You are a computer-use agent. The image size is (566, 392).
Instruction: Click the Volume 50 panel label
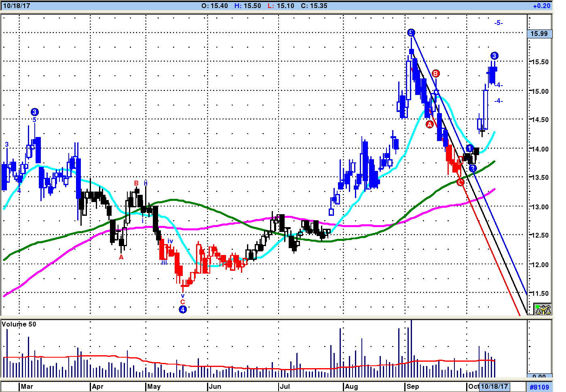[x=19, y=324]
